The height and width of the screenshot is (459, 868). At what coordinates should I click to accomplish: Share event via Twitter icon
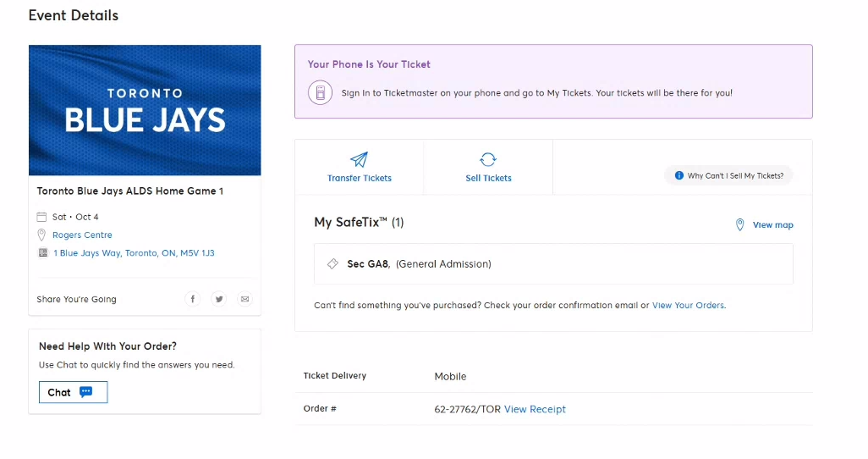(x=218, y=299)
